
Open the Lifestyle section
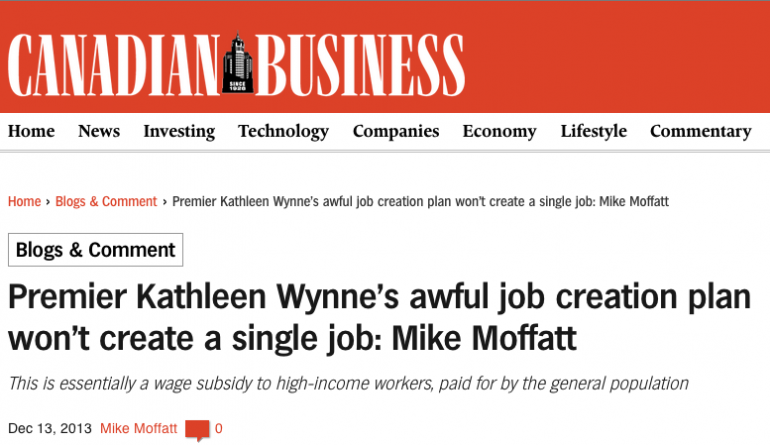593,131
